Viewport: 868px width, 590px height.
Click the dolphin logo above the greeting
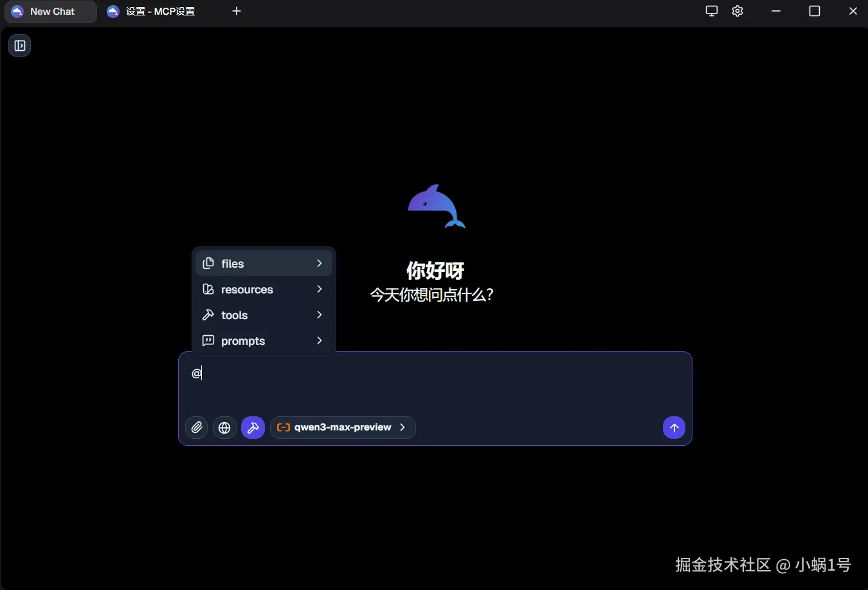[x=436, y=206]
